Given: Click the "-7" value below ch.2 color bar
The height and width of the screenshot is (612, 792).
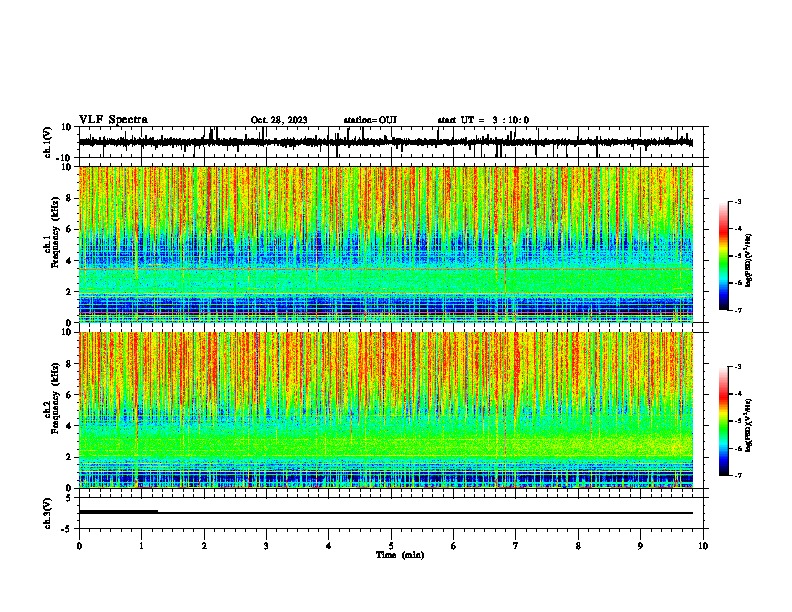Looking at the screenshot, I should (x=737, y=475).
